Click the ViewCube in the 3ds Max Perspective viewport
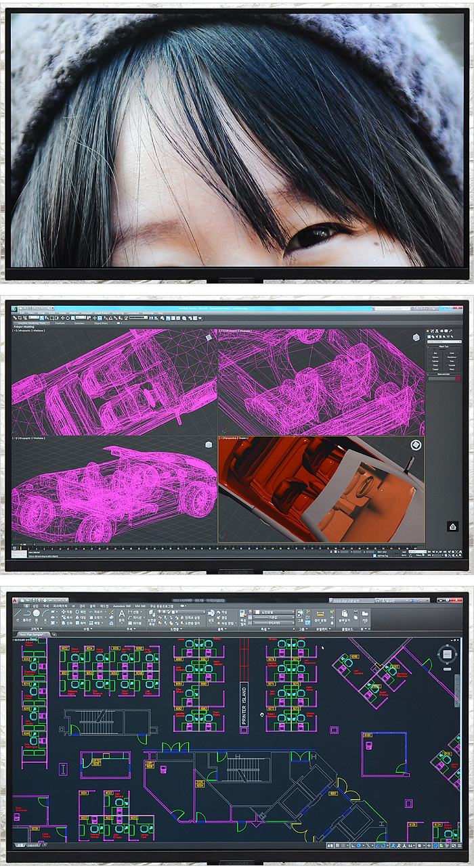 click(416, 446)
